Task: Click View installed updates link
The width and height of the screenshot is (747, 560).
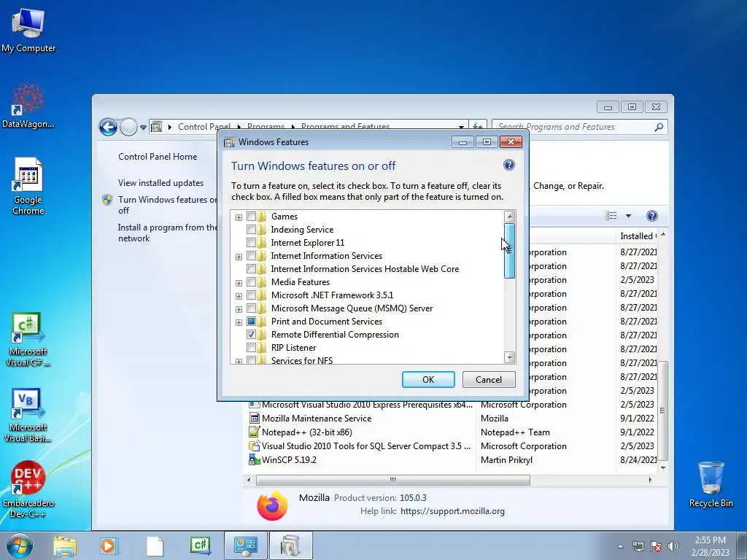Action: click(160, 183)
